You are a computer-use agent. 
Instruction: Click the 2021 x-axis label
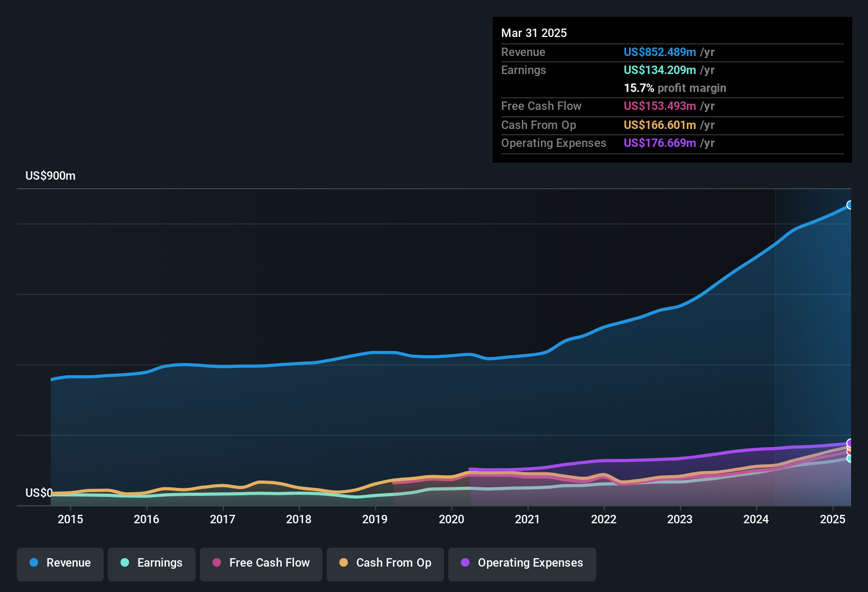(528, 520)
